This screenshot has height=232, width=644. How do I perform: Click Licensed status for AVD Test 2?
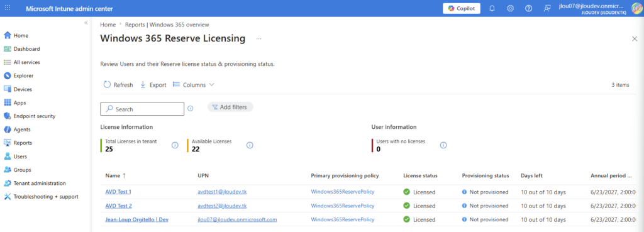(419, 206)
